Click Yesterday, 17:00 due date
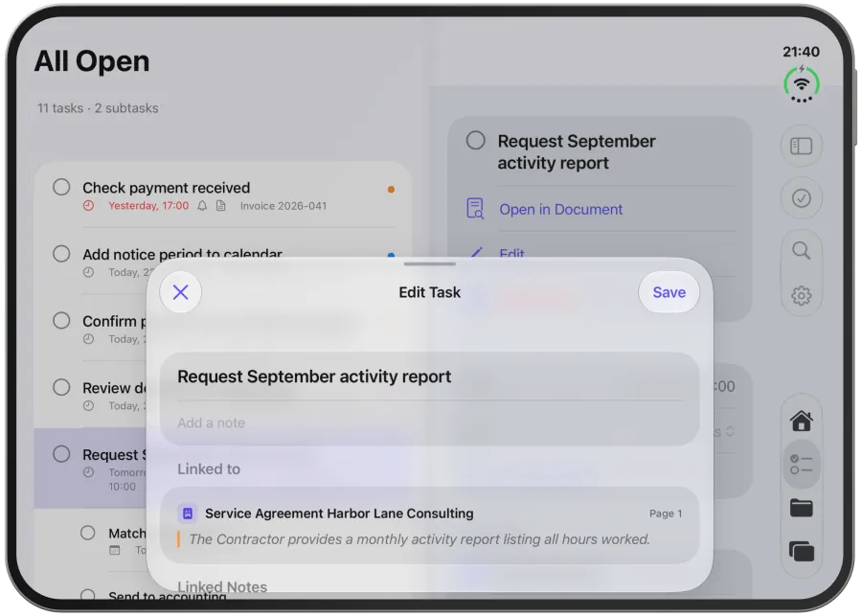The height and width of the screenshot is (616, 862). click(148, 206)
